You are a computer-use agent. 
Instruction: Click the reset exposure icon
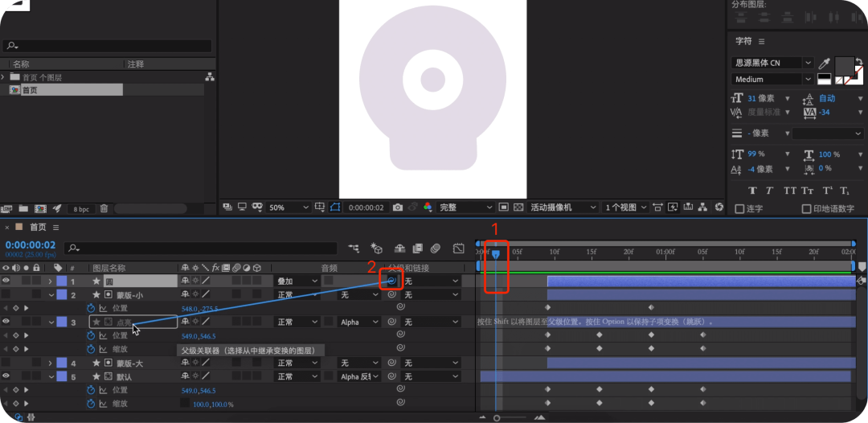(x=719, y=207)
